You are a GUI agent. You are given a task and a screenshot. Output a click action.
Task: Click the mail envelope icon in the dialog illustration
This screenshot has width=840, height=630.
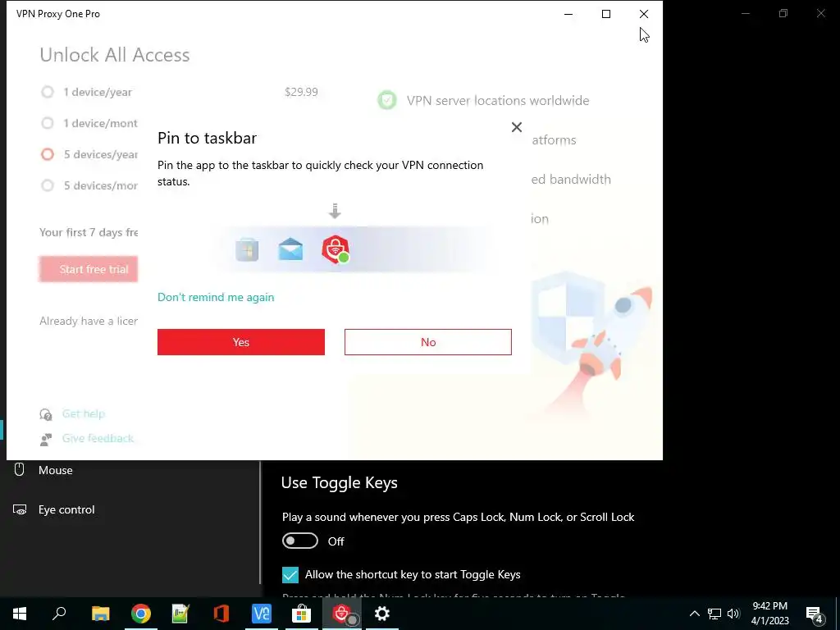click(x=290, y=249)
